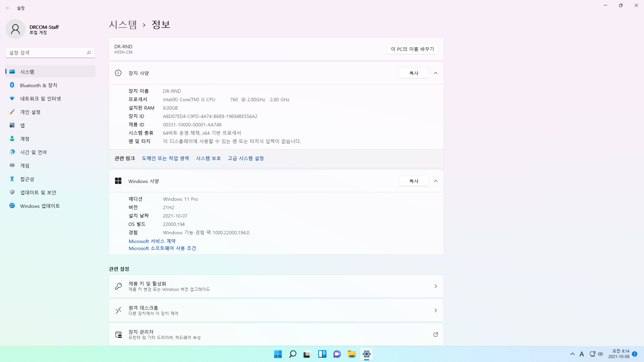Collapse the 장치 사양 section chevron
The image size is (644, 362).
pyautogui.click(x=436, y=73)
